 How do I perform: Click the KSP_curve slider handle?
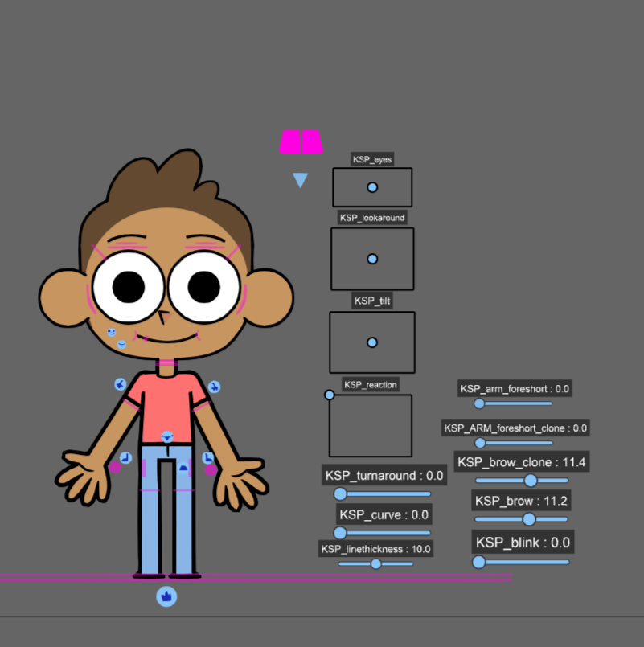(x=340, y=533)
